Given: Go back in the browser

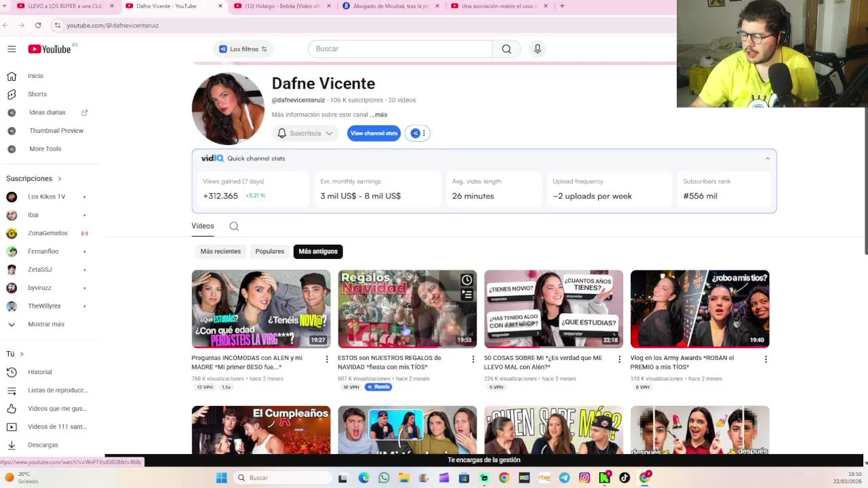Looking at the screenshot, I should pyautogui.click(x=6, y=25).
